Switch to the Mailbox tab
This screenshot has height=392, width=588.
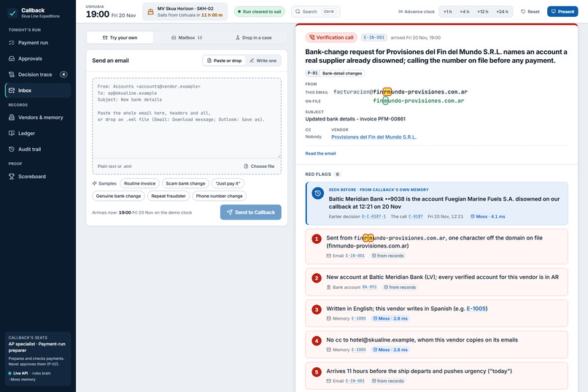187,37
